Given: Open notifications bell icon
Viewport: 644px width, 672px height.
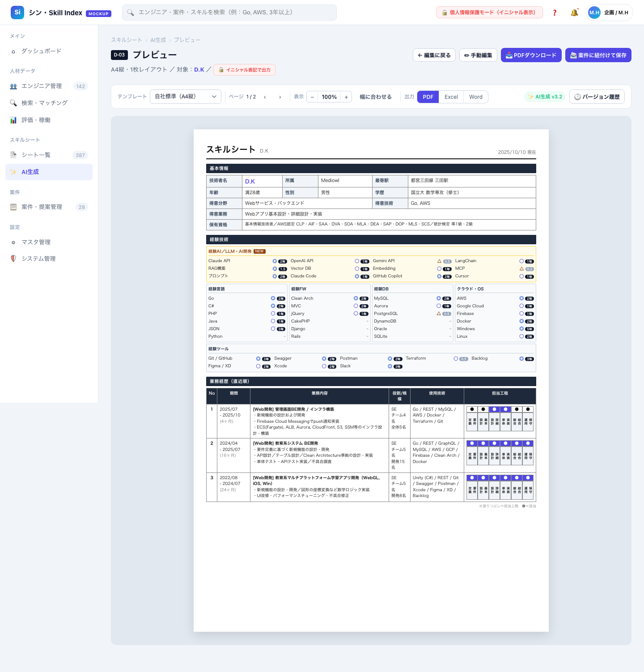Looking at the screenshot, I should [574, 13].
